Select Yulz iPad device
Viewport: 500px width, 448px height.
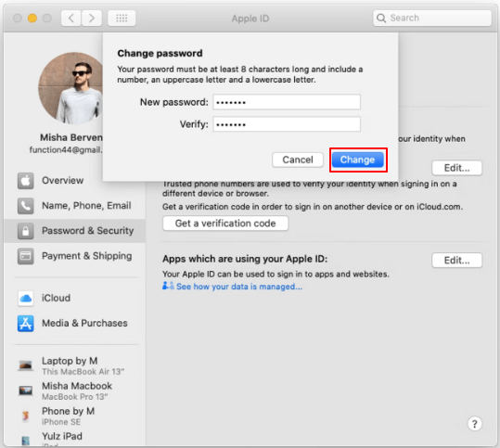74,439
